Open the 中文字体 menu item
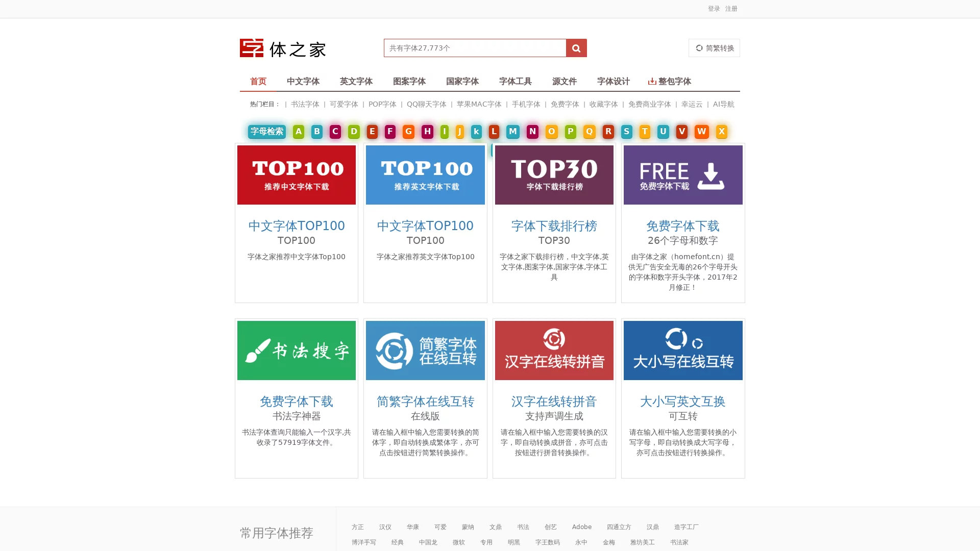 pyautogui.click(x=303, y=81)
